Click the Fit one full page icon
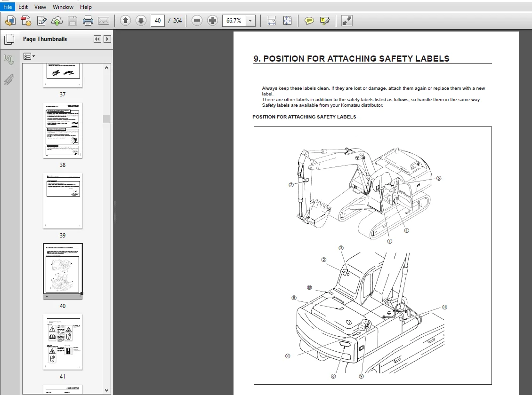This screenshot has width=532, height=395. (x=287, y=21)
